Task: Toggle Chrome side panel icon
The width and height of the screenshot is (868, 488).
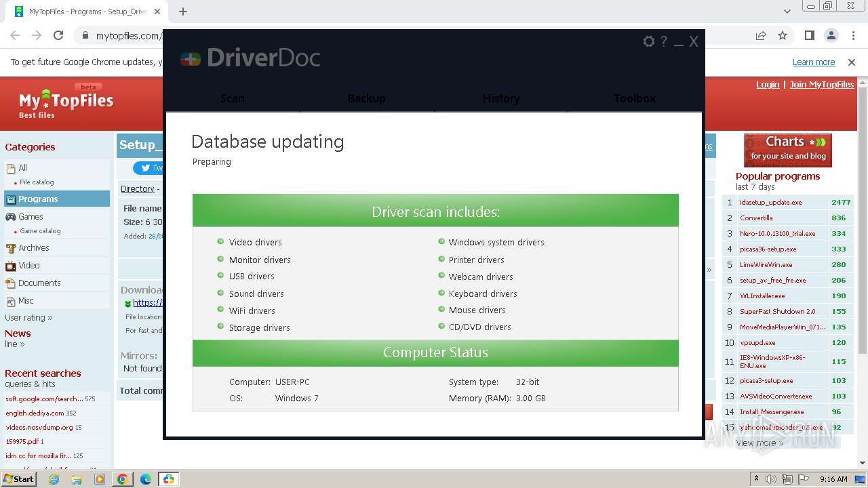Action: [810, 35]
